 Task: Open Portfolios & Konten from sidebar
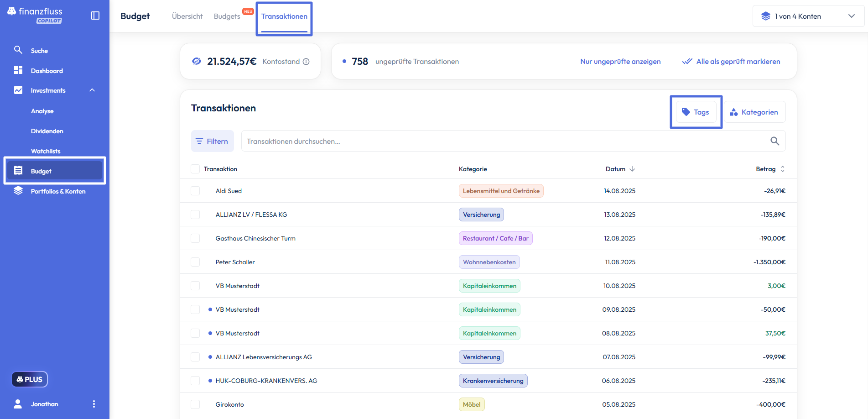coord(57,191)
